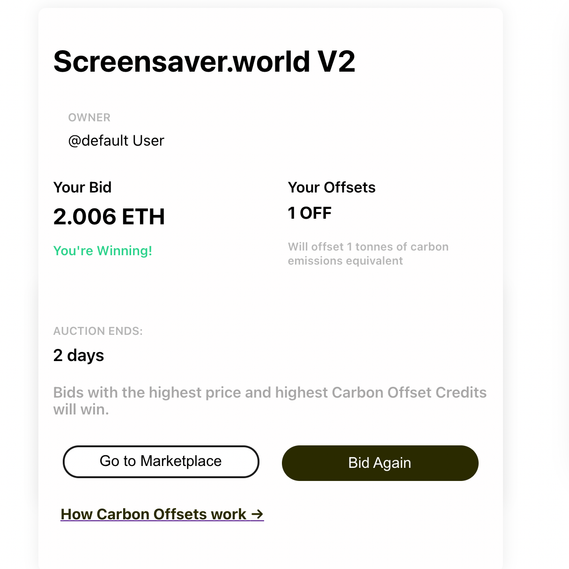Click the AUCTION ENDS label
Viewport: 569px width, 569px height.
tap(98, 331)
